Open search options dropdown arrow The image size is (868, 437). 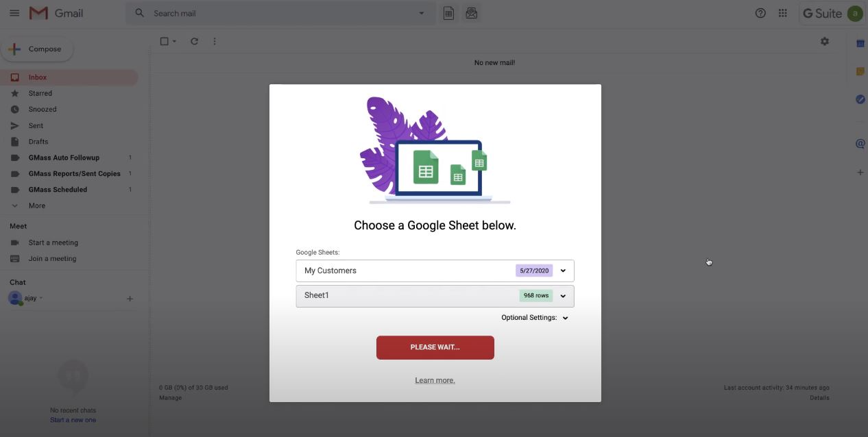(x=422, y=13)
